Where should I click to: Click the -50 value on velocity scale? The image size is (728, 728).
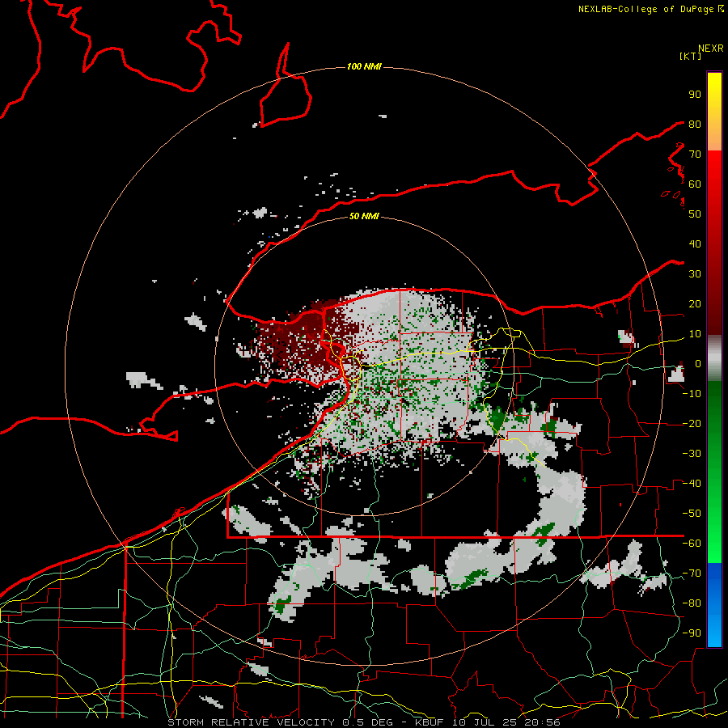coord(692,514)
